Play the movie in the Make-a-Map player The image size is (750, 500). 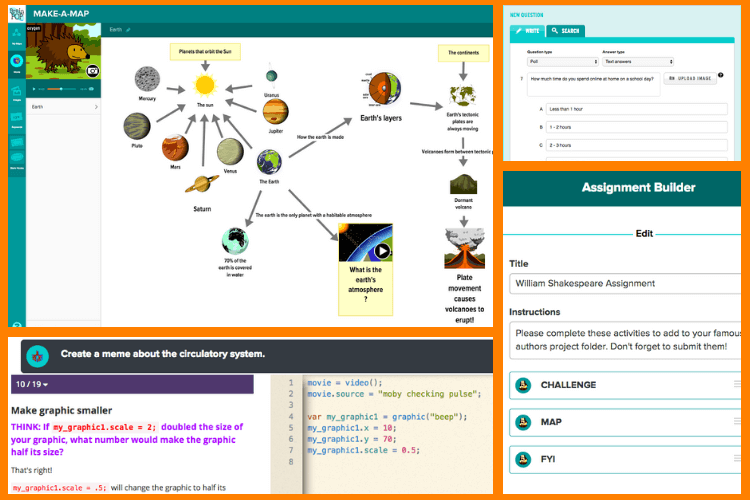click(34, 89)
